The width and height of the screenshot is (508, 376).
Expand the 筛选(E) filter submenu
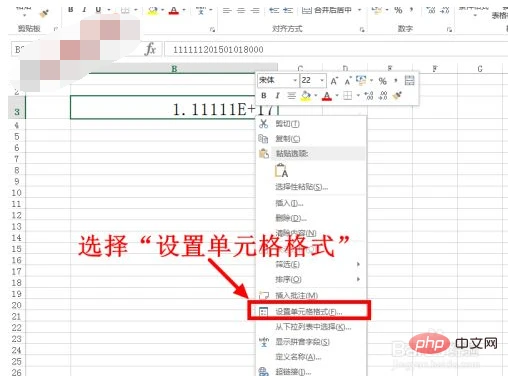tap(311, 264)
